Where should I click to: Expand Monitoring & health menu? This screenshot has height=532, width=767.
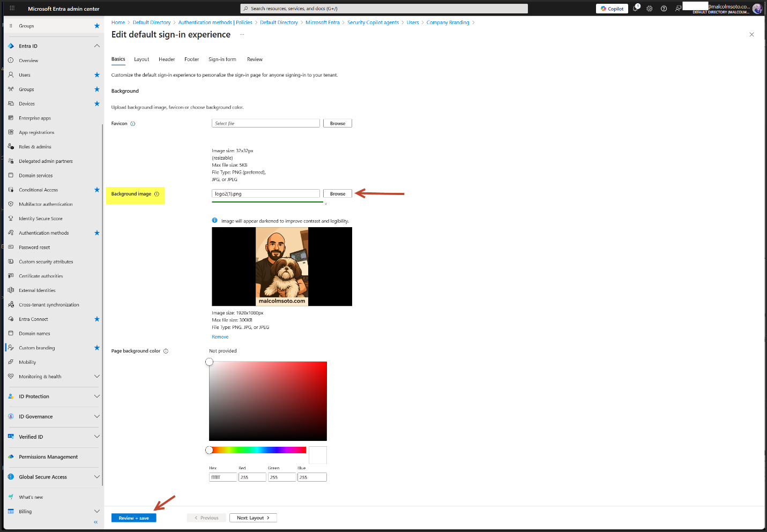(97, 377)
